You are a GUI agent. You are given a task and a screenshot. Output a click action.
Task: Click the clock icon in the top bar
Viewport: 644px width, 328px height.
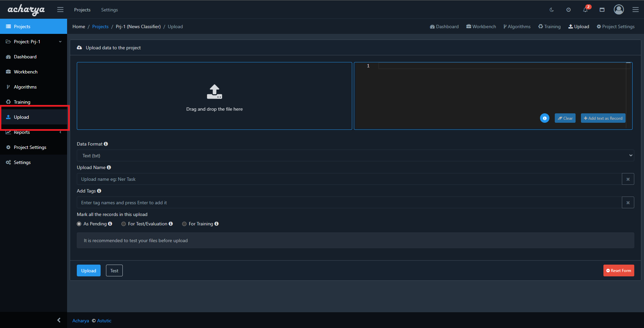point(569,10)
